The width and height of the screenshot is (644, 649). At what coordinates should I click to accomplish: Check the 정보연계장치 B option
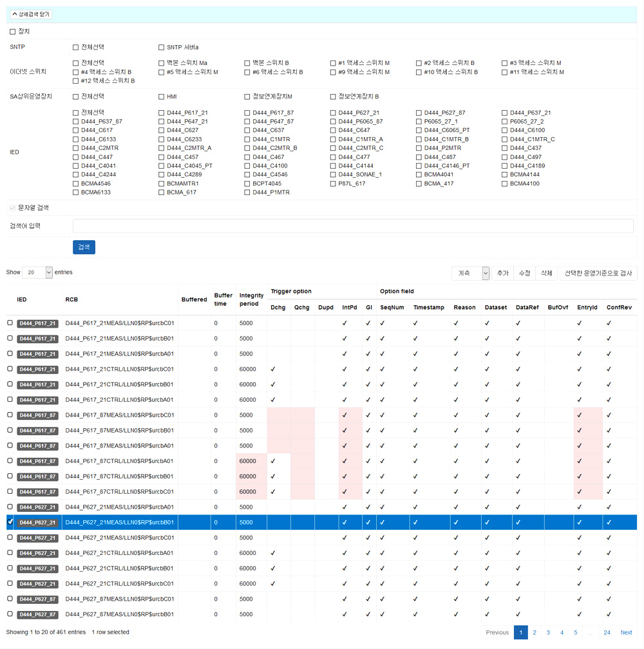point(333,97)
